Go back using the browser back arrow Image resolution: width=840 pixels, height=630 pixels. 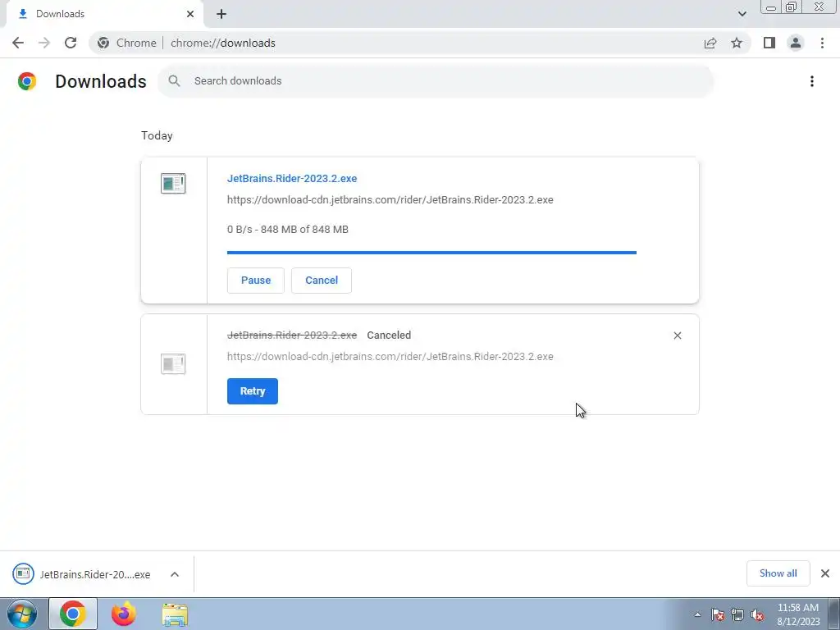(x=18, y=43)
